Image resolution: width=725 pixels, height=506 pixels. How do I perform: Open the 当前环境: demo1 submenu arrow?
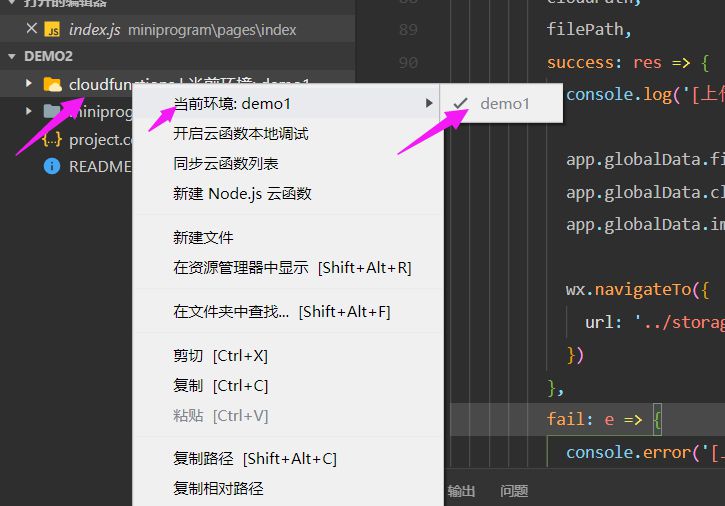[429, 103]
